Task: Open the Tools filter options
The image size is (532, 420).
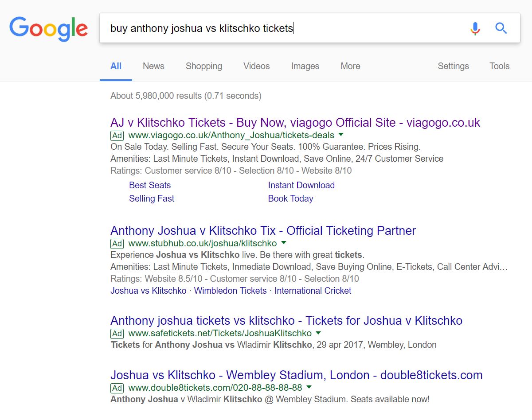Action: (499, 66)
